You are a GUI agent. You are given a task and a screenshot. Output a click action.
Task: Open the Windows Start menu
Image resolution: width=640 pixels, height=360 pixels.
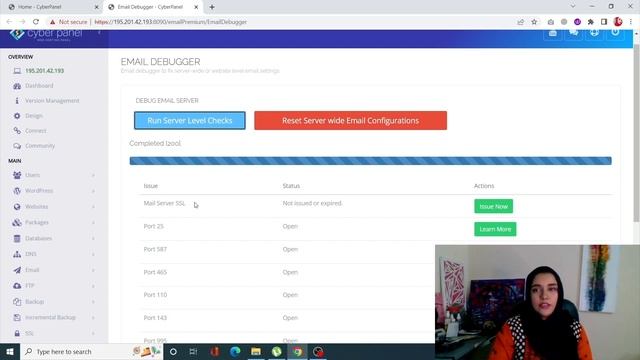point(10,351)
